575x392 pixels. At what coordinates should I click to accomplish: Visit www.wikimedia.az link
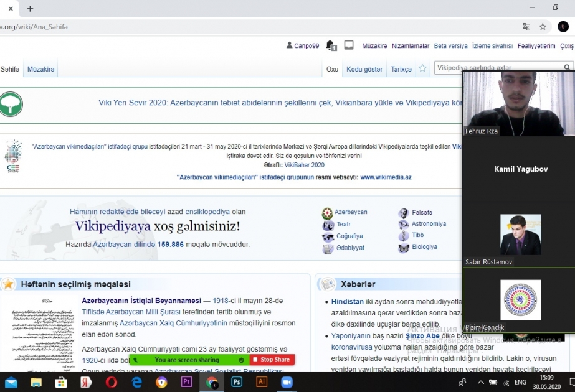tap(386, 177)
